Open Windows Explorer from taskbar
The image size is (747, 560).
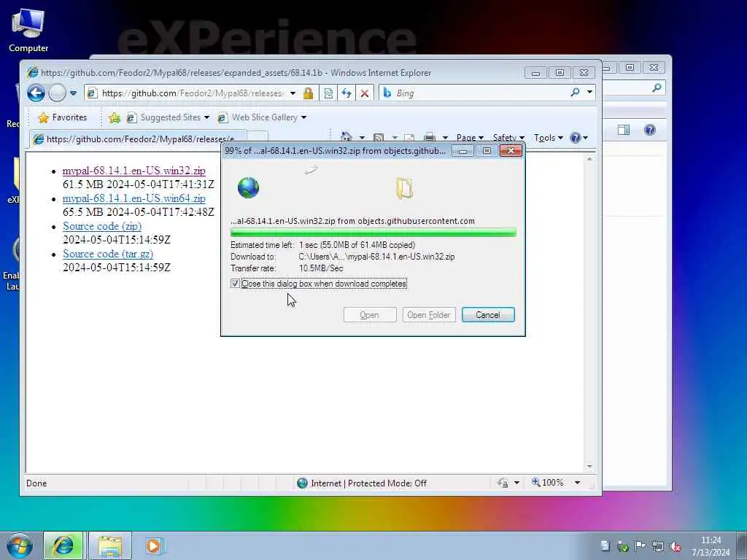click(110, 545)
